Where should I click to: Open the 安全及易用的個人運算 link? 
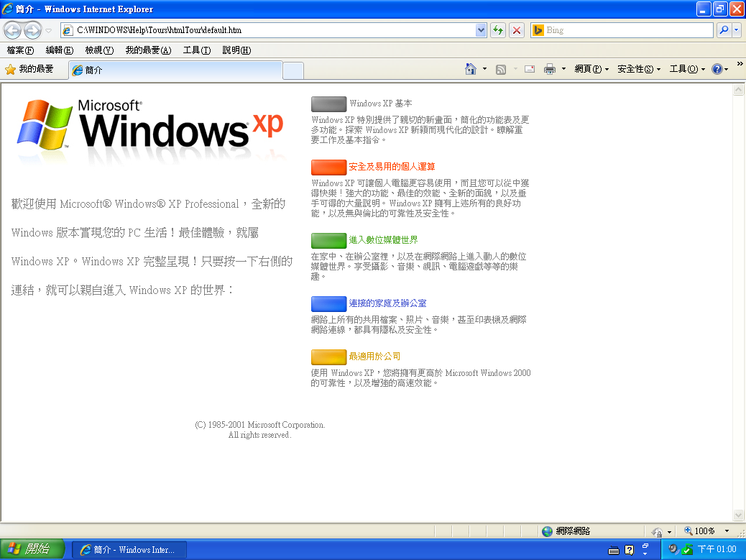[x=392, y=167]
